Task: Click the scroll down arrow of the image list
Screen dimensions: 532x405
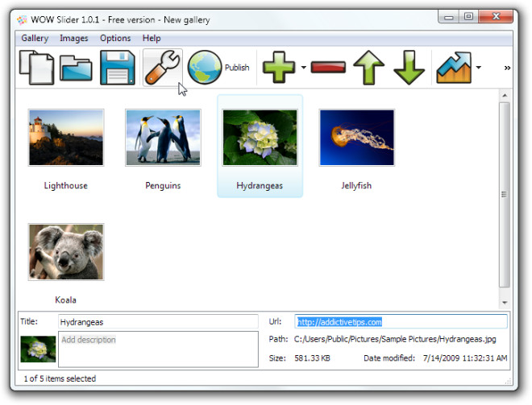Action: (x=505, y=302)
